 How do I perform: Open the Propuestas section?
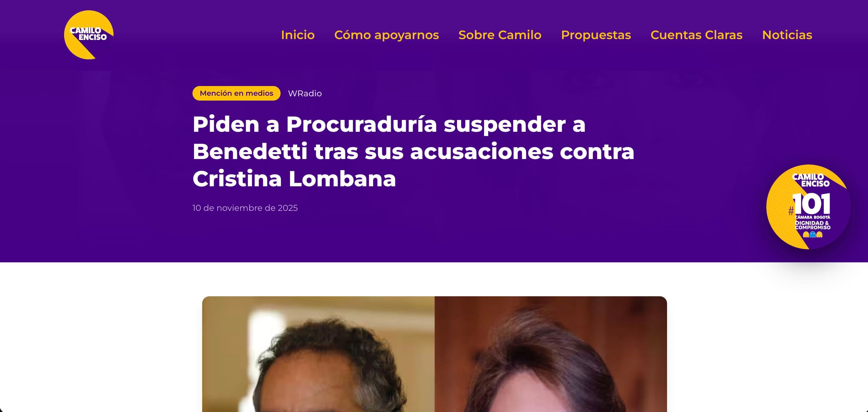596,35
